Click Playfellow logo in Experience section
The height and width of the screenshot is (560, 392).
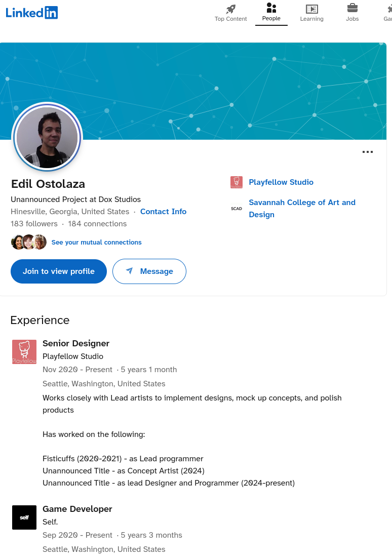click(24, 352)
